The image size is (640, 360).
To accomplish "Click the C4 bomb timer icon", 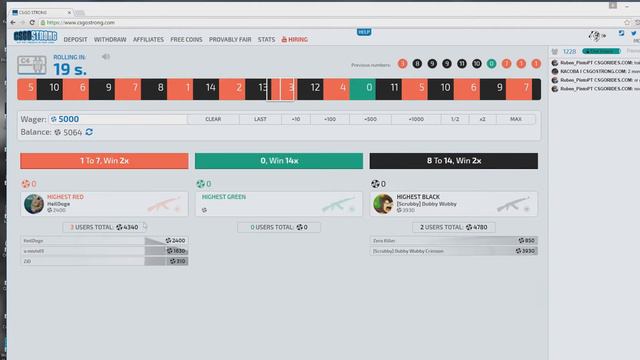I will click(31, 64).
